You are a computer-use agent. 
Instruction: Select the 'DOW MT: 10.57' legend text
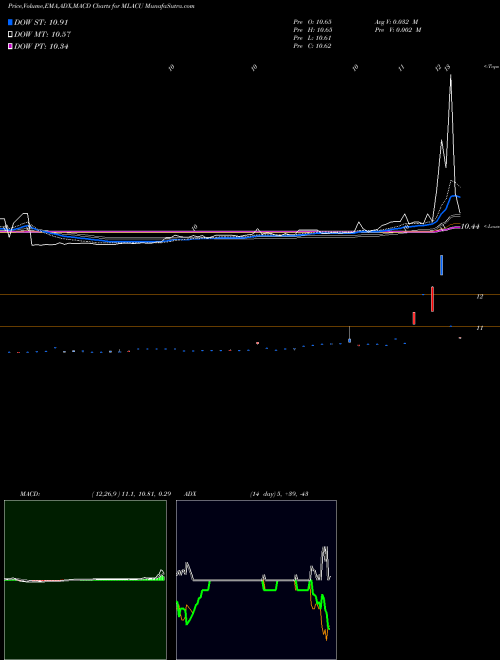42,35
